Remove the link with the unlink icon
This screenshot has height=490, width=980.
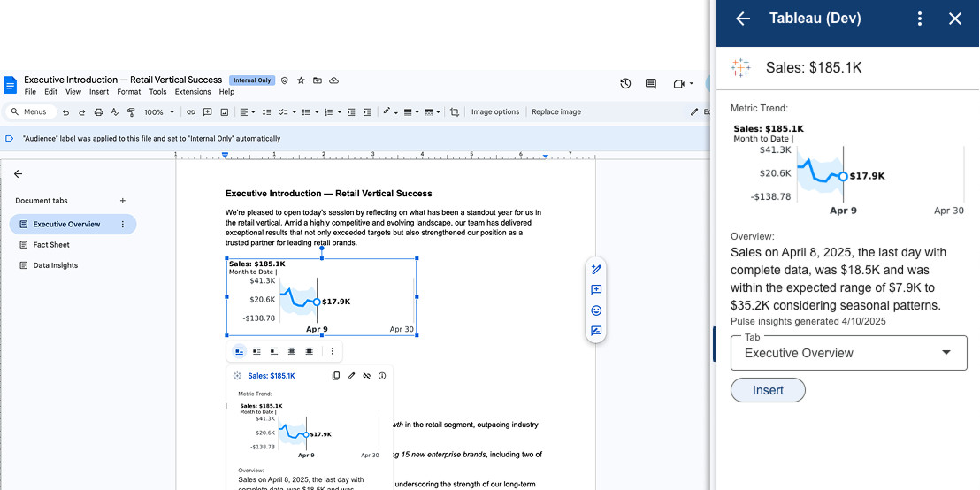click(367, 376)
